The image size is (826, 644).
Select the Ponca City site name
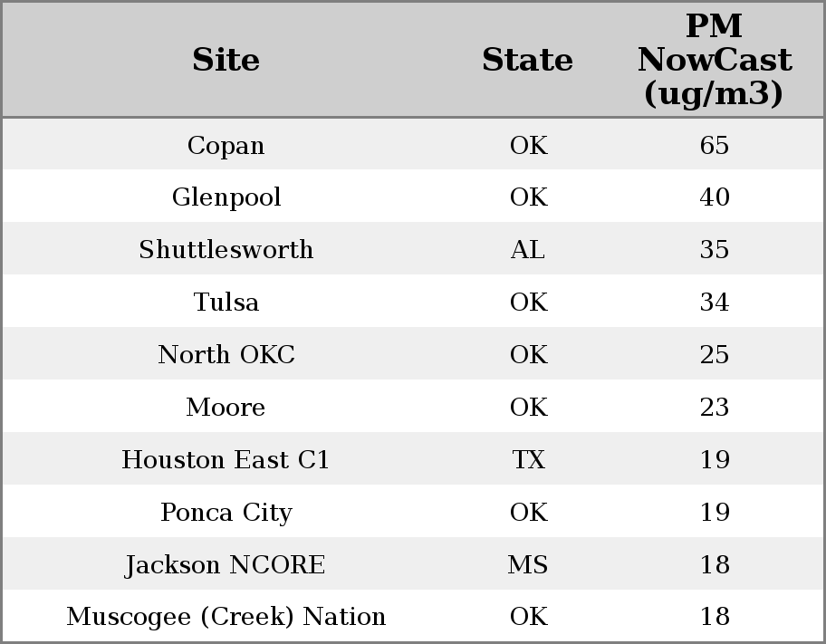coord(226,512)
